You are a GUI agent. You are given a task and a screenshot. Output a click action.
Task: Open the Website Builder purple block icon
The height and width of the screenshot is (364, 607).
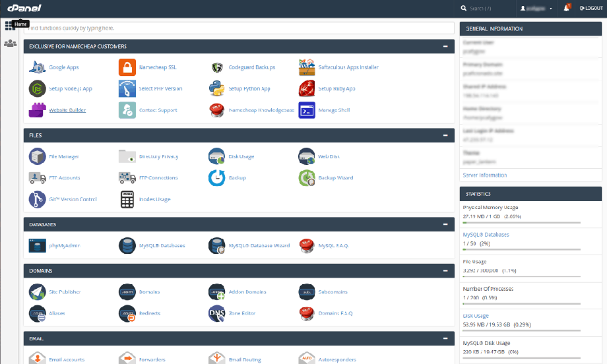[x=38, y=110]
